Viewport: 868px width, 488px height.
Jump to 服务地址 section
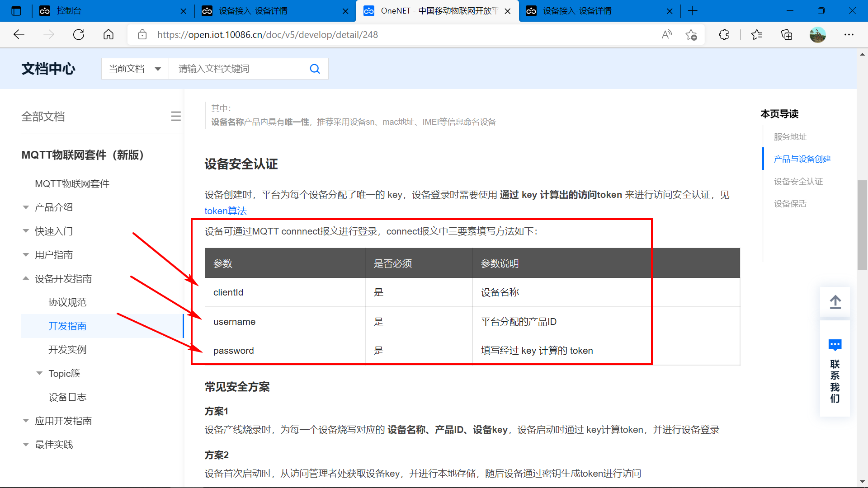coord(790,137)
